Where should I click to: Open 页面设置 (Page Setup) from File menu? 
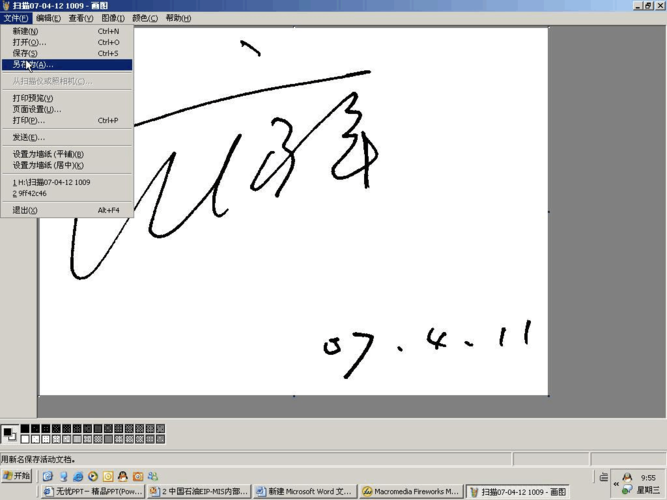click(x=37, y=109)
